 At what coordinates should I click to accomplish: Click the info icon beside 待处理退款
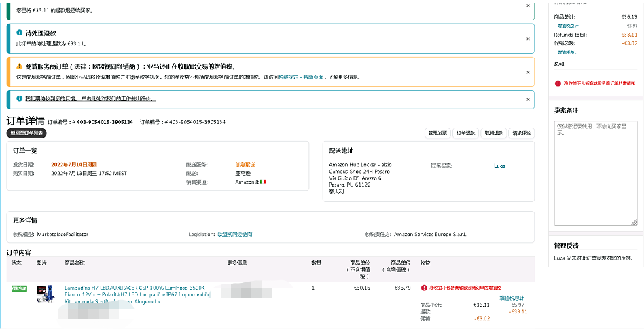coord(19,32)
